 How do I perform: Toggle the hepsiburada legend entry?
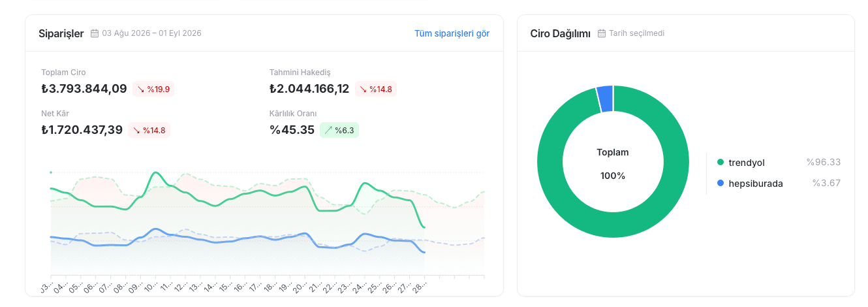[779, 184]
